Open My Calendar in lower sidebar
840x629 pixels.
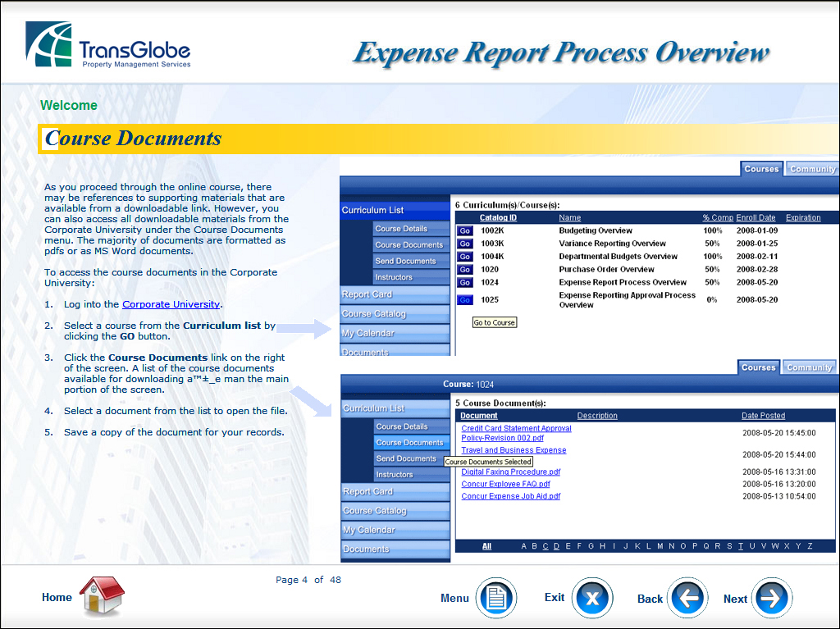[x=395, y=530]
